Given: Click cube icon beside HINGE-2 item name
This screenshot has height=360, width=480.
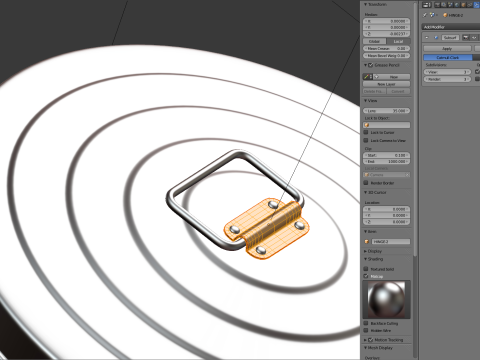Looking at the screenshot, I should point(367,241).
